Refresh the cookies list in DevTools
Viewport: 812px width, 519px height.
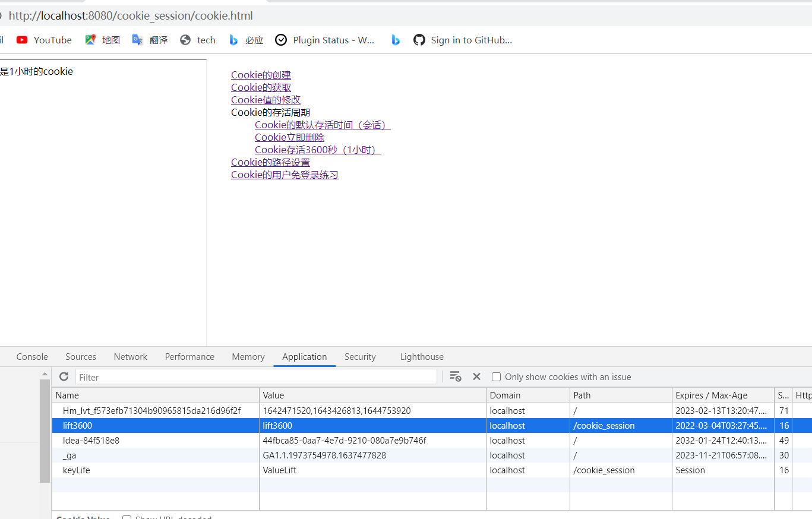[x=64, y=376]
